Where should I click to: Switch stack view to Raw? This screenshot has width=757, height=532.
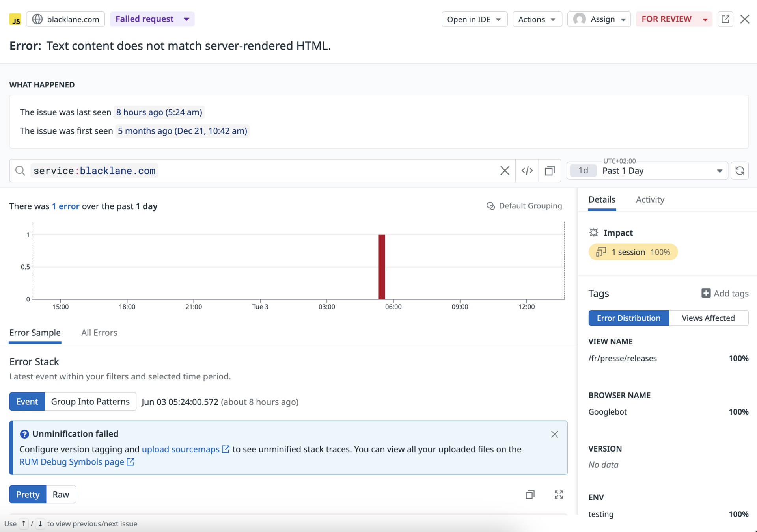coord(61,494)
